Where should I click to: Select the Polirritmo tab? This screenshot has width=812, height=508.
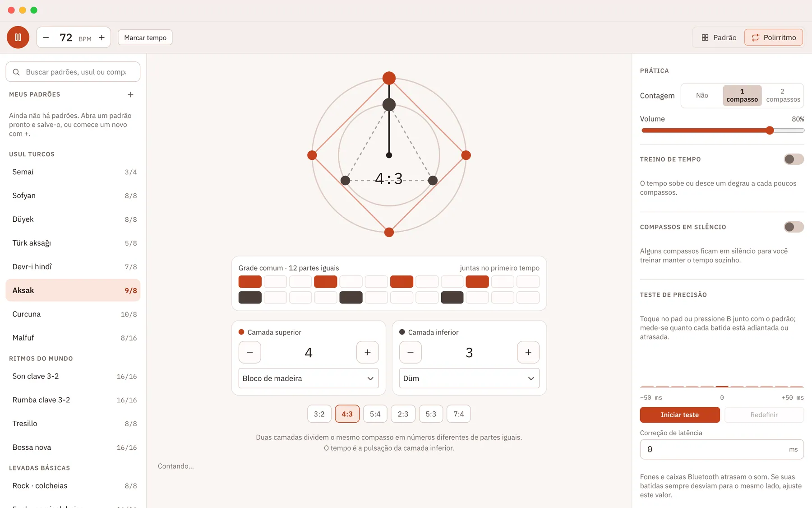click(774, 37)
